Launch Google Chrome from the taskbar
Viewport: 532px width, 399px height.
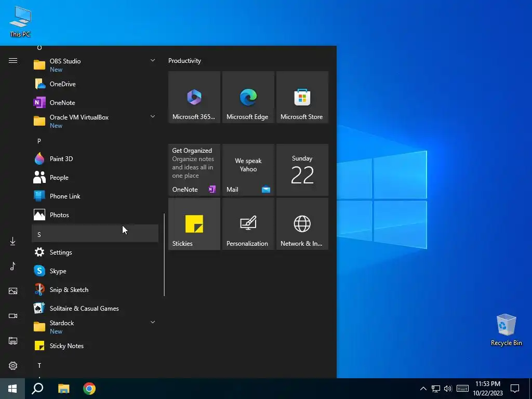89,389
